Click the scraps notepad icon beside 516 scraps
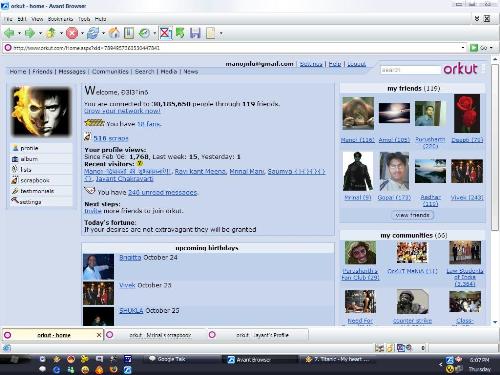This screenshot has width=500, height=375. click(x=87, y=137)
